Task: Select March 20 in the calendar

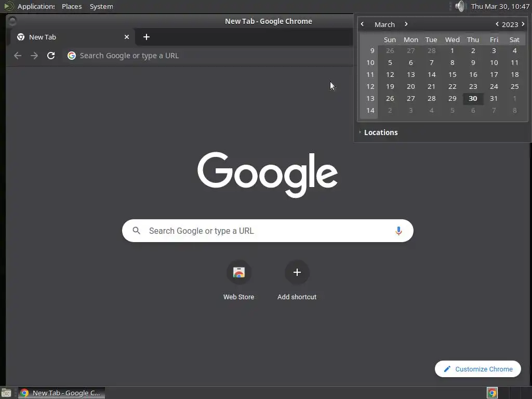Action: (411, 87)
